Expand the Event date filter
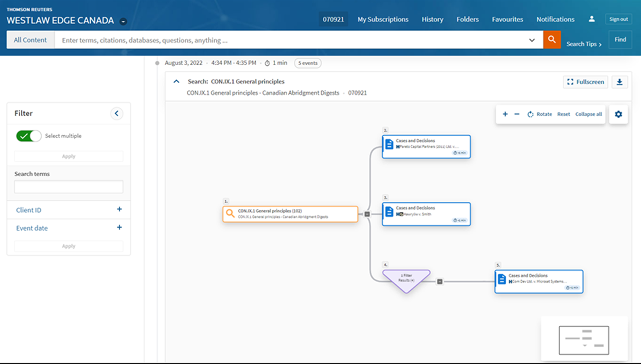641x364 pixels. pos(119,227)
